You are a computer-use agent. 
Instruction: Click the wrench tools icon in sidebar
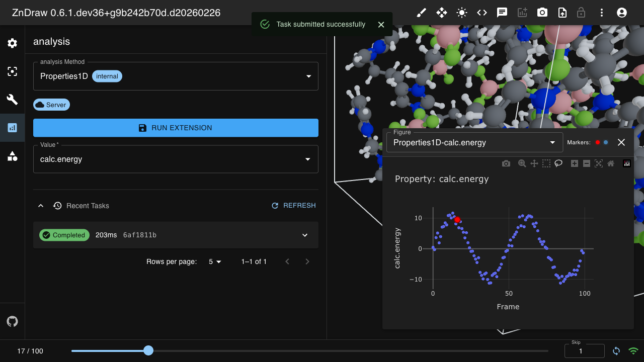tap(12, 100)
